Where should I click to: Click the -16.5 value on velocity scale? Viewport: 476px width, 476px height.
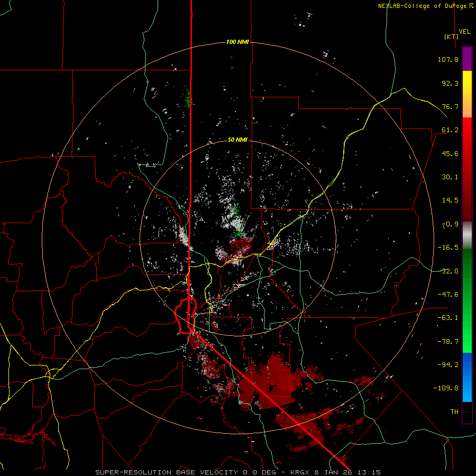click(x=448, y=248)
